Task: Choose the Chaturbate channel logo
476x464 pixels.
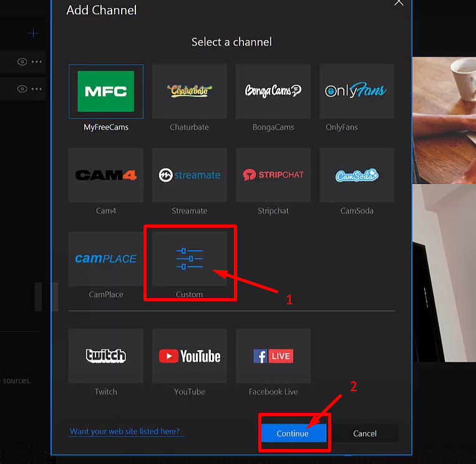Action: coord(190,91)
